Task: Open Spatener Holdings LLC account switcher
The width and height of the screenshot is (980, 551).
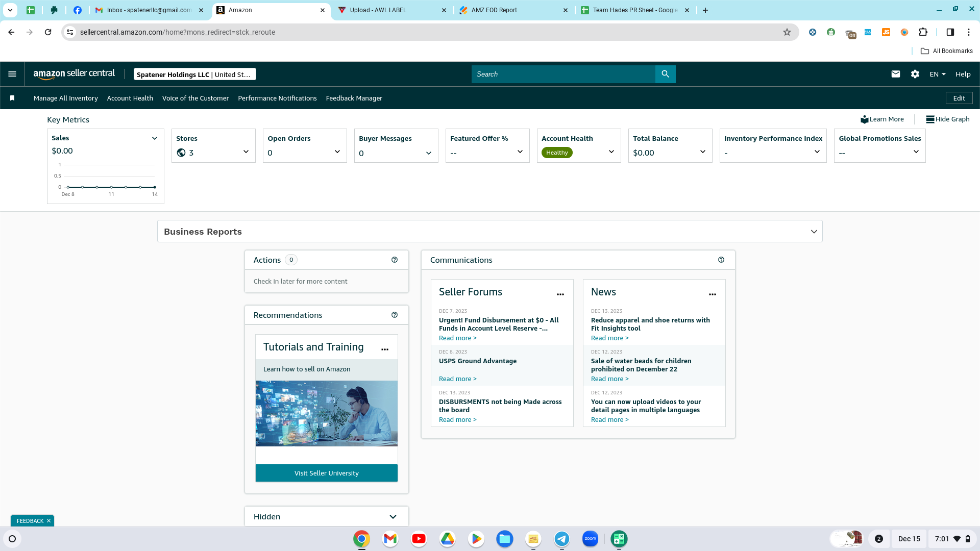Action: [x=195, y=74]
